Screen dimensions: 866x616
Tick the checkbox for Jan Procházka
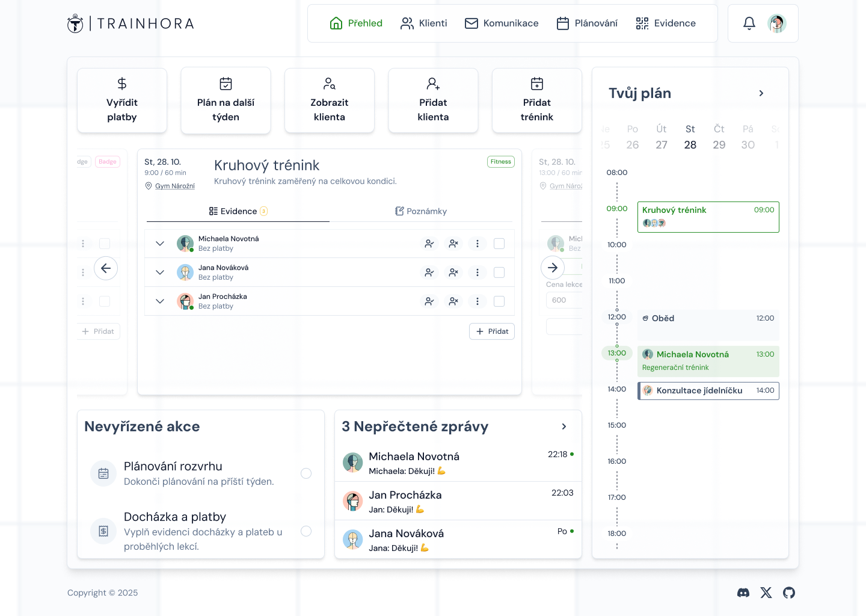(x=499, y=301)
